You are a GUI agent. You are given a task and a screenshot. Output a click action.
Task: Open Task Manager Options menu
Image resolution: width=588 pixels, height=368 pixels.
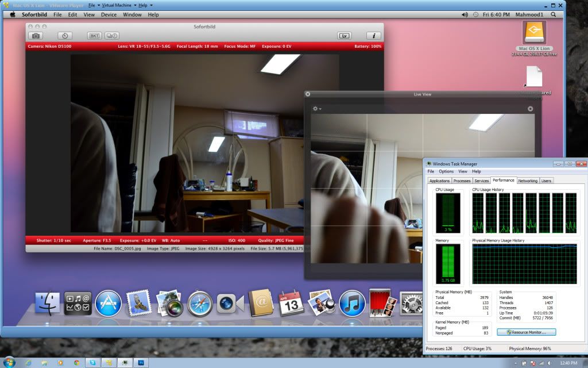click(x=446, y=171)
